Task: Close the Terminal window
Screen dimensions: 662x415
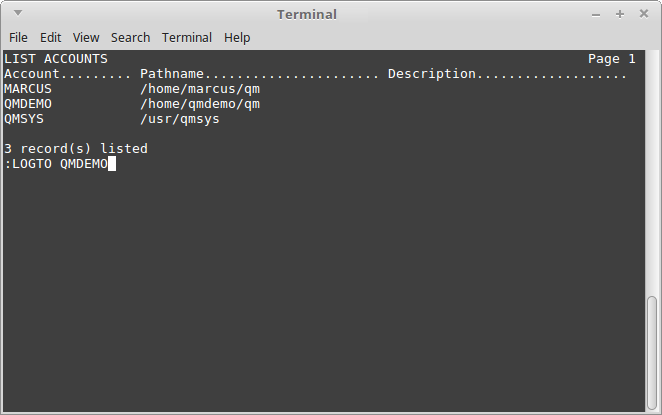Action: [644, 14]
